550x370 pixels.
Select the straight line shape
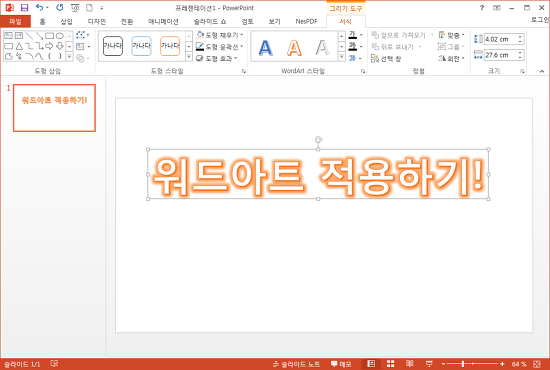pos(29,35)
